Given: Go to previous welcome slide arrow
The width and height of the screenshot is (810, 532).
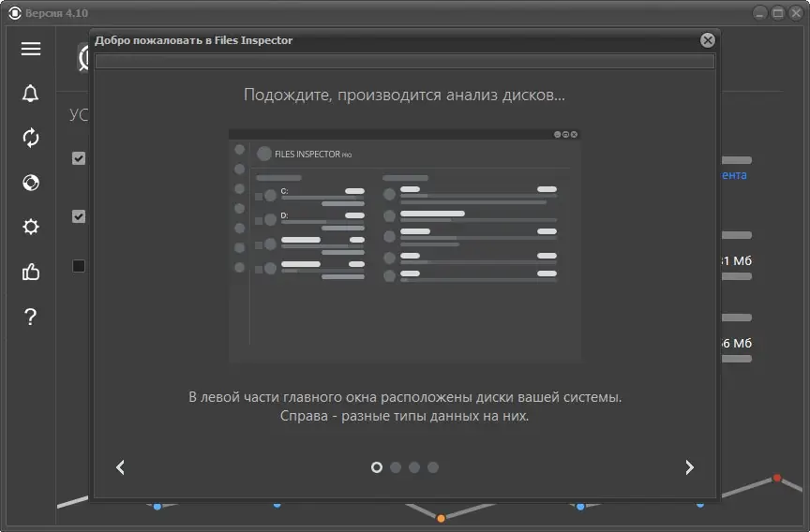Looking at the screenshot, I should coord(120,467).
